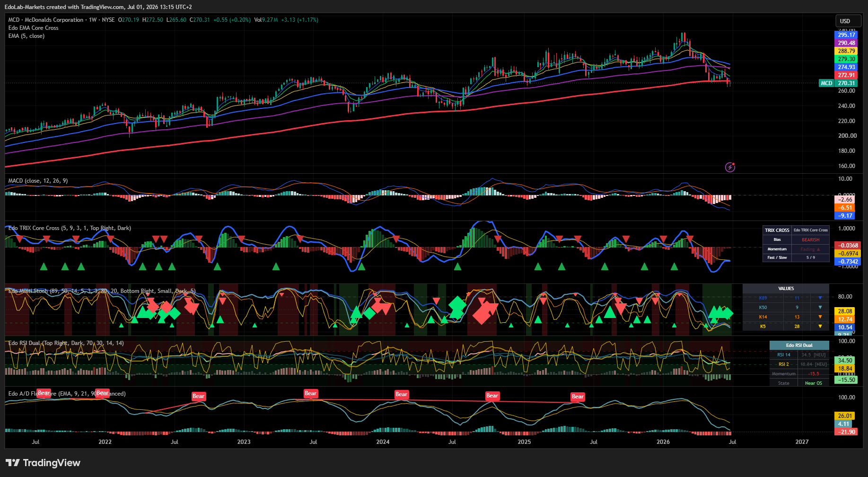Viewport: 868px width, 477px height.
Task: Click the Near OS state cell
Action: tap(814, 383)
